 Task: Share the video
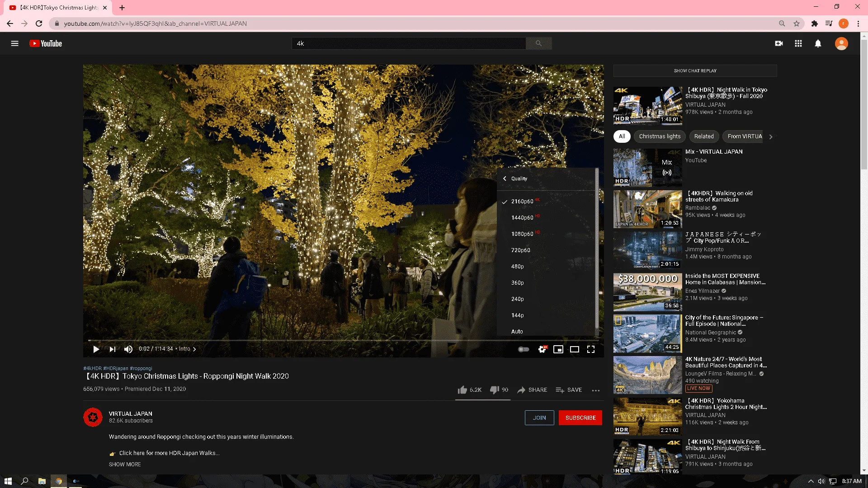532,390
